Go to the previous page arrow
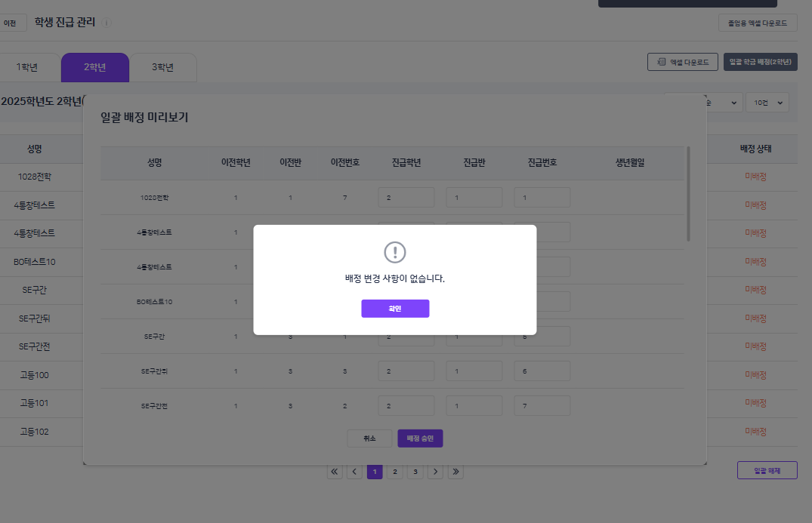812x523 pixels. point(354,472)
